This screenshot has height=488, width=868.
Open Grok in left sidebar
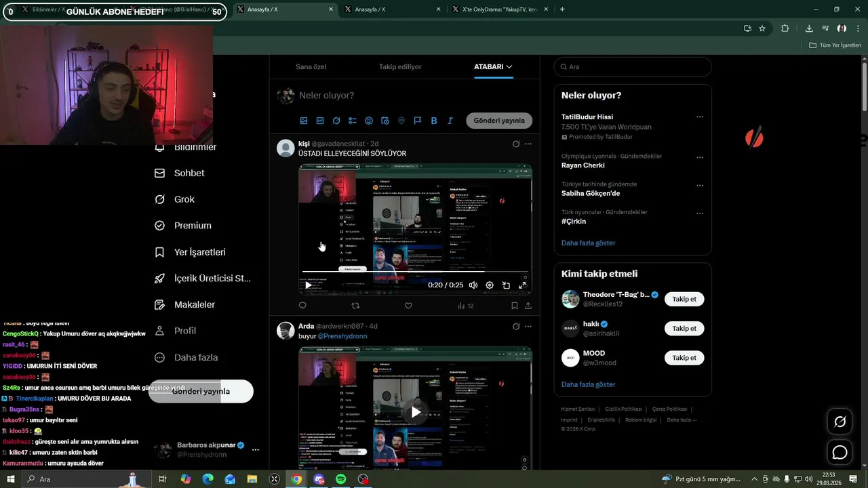pyautogui.click(x=175, y=199)
